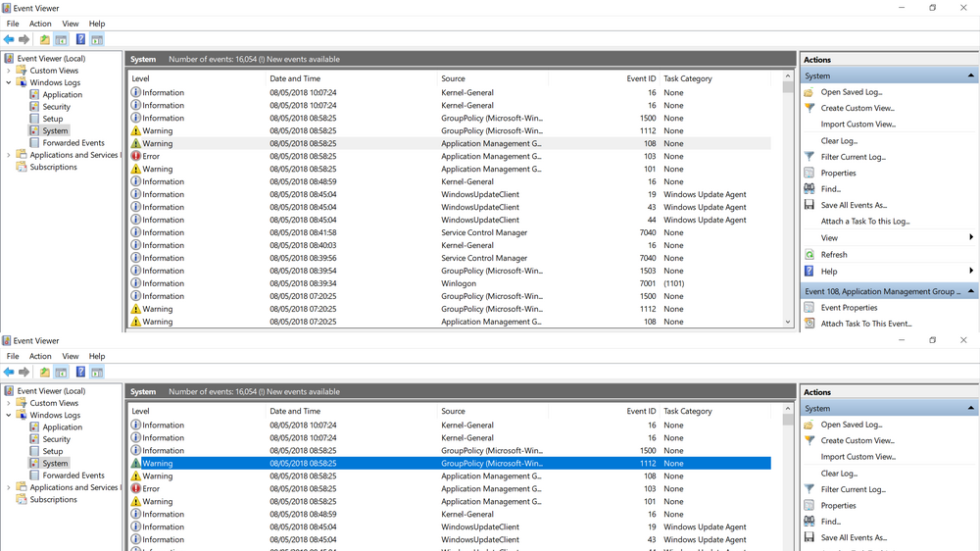Open the View submenu arrow in Actions
The width and height of the screenshot is (980, 551).
pos(970,237)
